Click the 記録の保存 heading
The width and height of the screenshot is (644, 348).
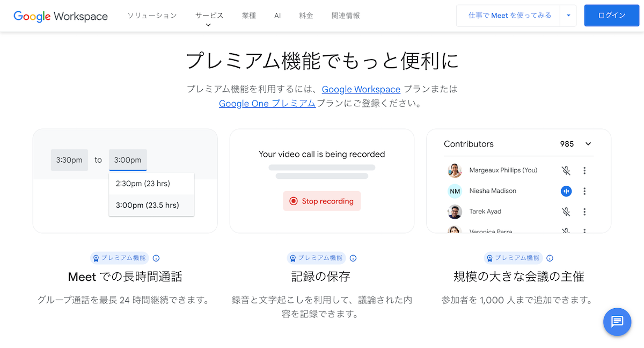pyautogui.click(x=322, y=277)
